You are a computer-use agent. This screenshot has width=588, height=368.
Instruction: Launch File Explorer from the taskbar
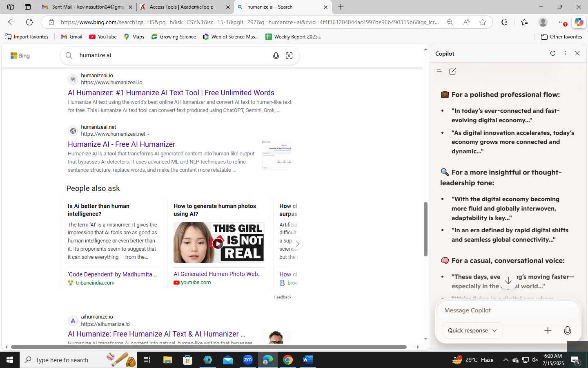[168, 360]
